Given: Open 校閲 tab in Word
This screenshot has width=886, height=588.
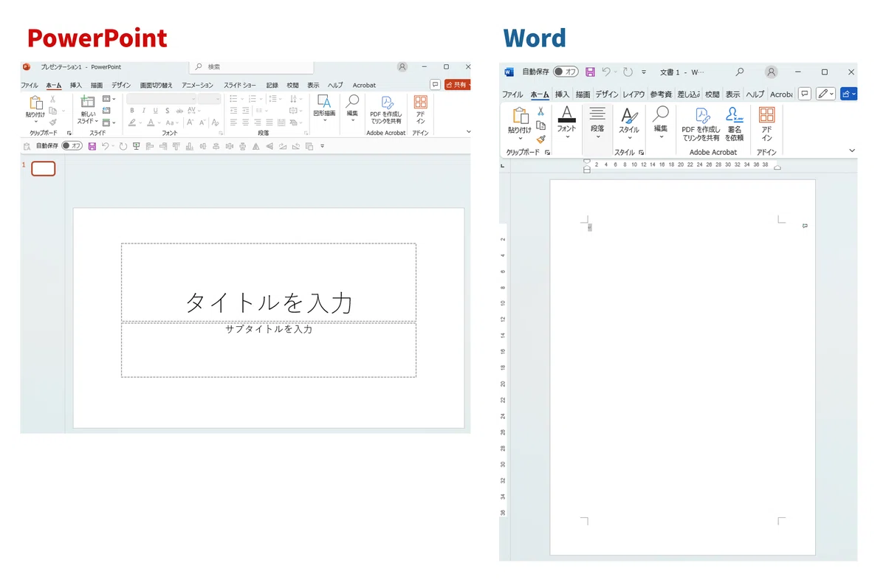Looking at the screenshot, I should point(712,94).
